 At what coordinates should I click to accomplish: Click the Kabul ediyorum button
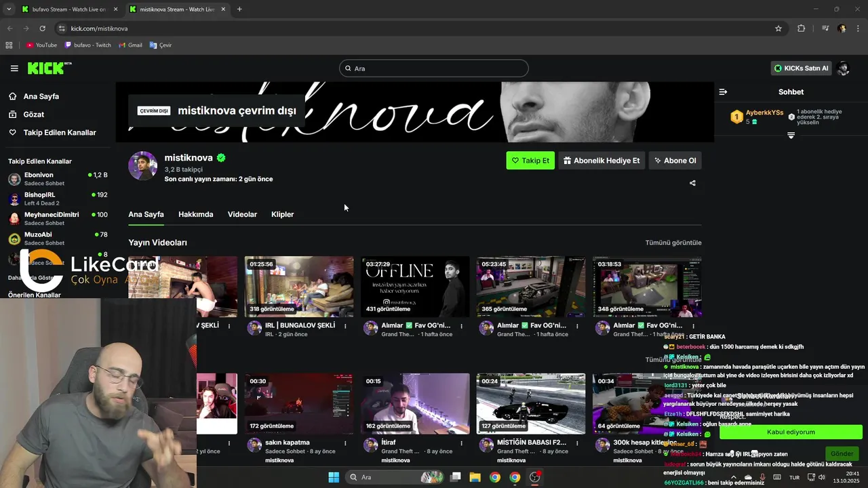click(x=791, y=432)
